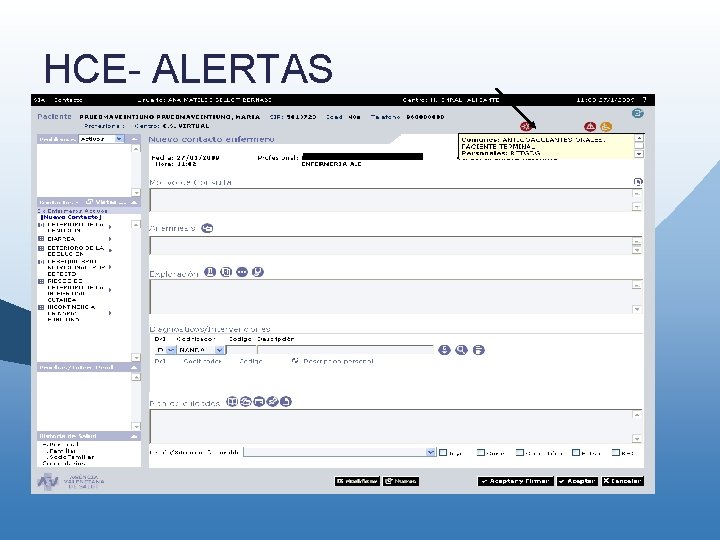Viewport: 720px width, 540px height.
Task: Click the red triangle warning alert icon
Action: [x=590, y=126]
